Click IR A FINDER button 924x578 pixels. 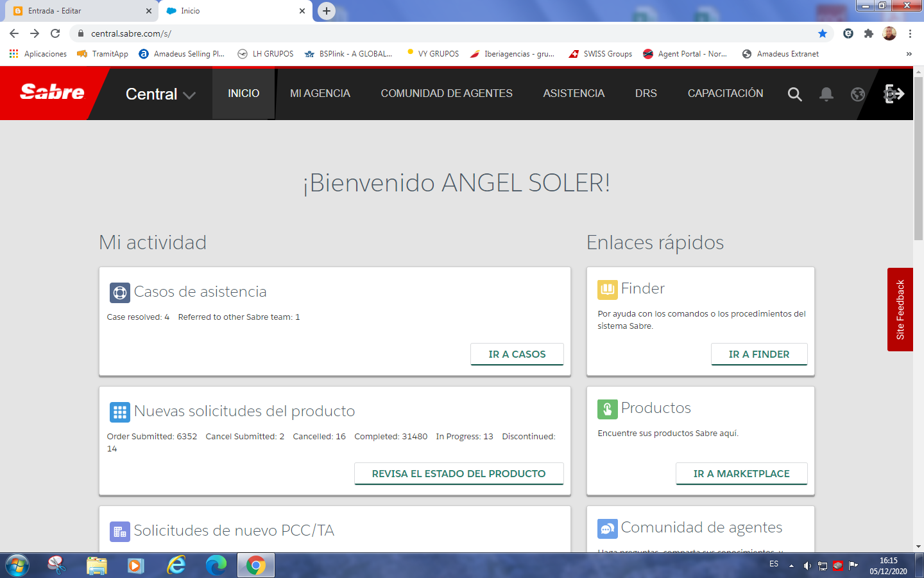759,355
